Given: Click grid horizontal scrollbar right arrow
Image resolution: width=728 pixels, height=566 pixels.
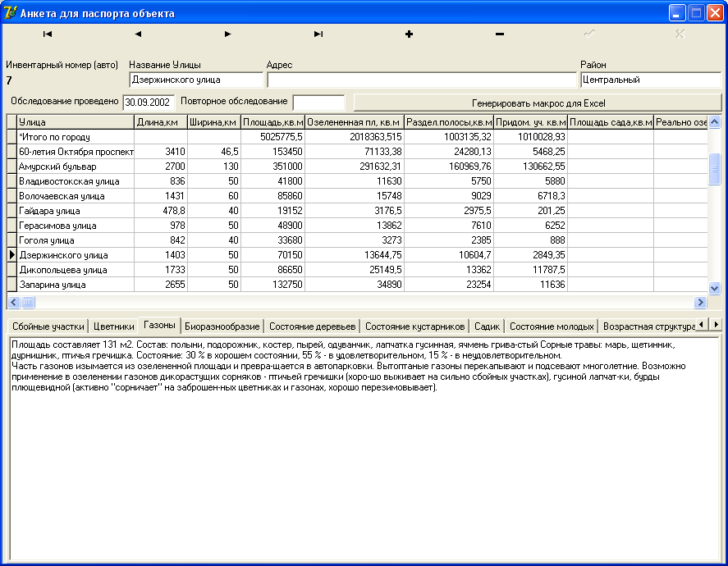Looking at the screenshot, I should pos(700,303).
